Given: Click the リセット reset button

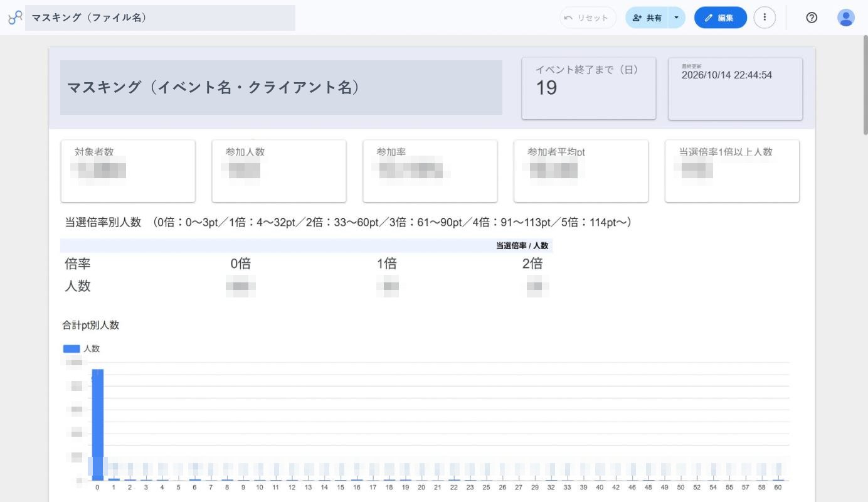Looking at the screenshot, I should pos(588,18).
